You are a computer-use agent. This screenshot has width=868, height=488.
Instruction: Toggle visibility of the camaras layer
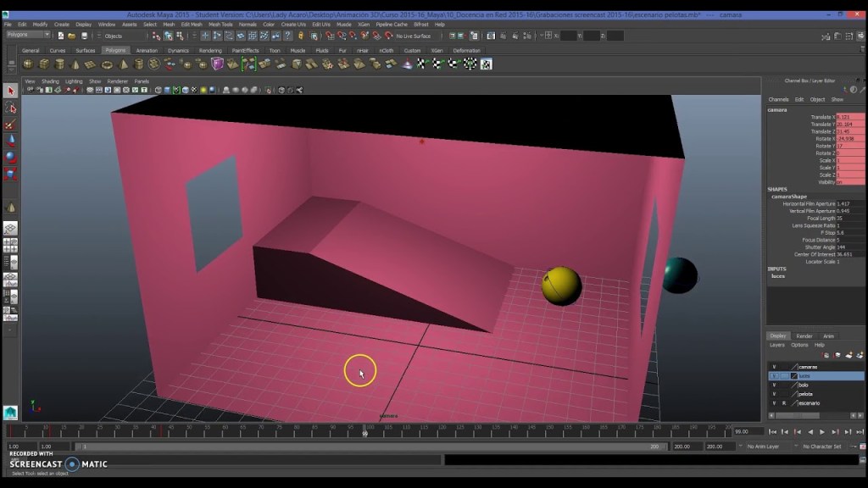tap(774, 367)
